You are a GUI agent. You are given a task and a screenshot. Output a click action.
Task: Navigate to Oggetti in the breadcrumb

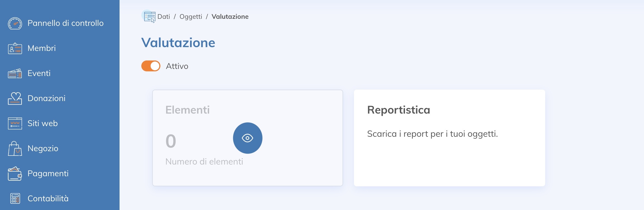(191, 17)
